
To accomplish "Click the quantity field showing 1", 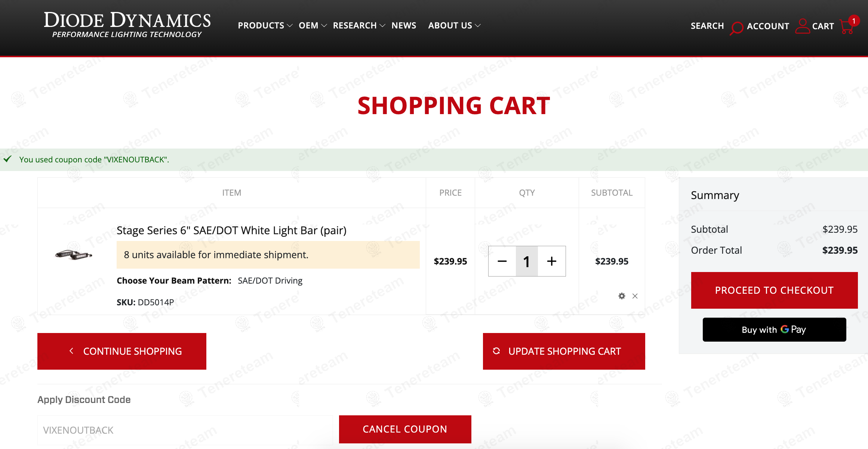I will (527, 261).
